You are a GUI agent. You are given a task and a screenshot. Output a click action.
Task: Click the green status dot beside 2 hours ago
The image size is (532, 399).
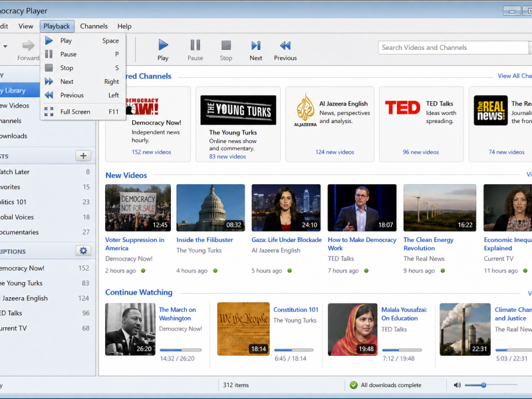tap(143, 271)
